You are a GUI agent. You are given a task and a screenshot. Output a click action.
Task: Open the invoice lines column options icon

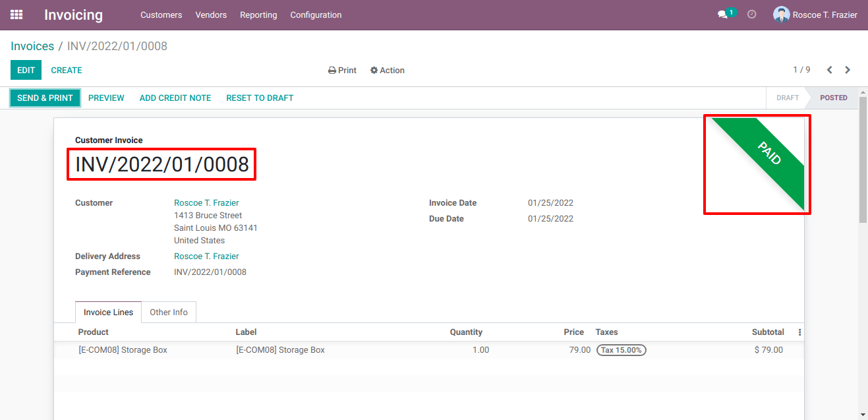tap(800, 332)
